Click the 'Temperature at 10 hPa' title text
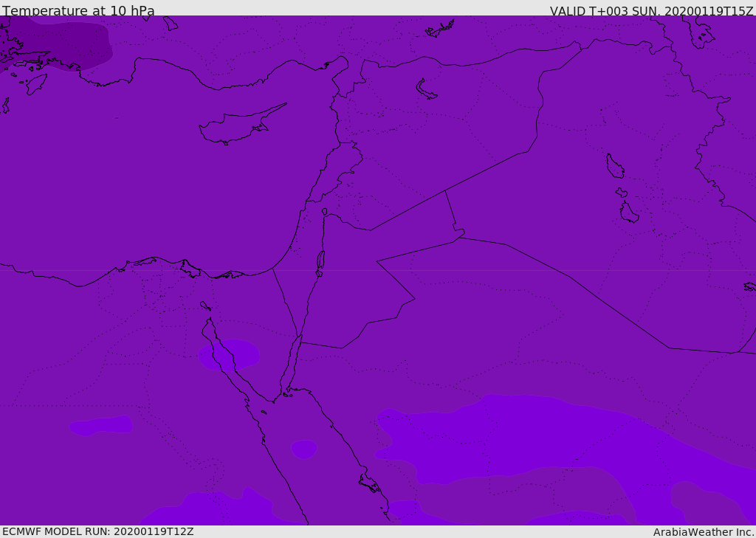The width and height of the screenshot is (756, 538). click(78, 10)
